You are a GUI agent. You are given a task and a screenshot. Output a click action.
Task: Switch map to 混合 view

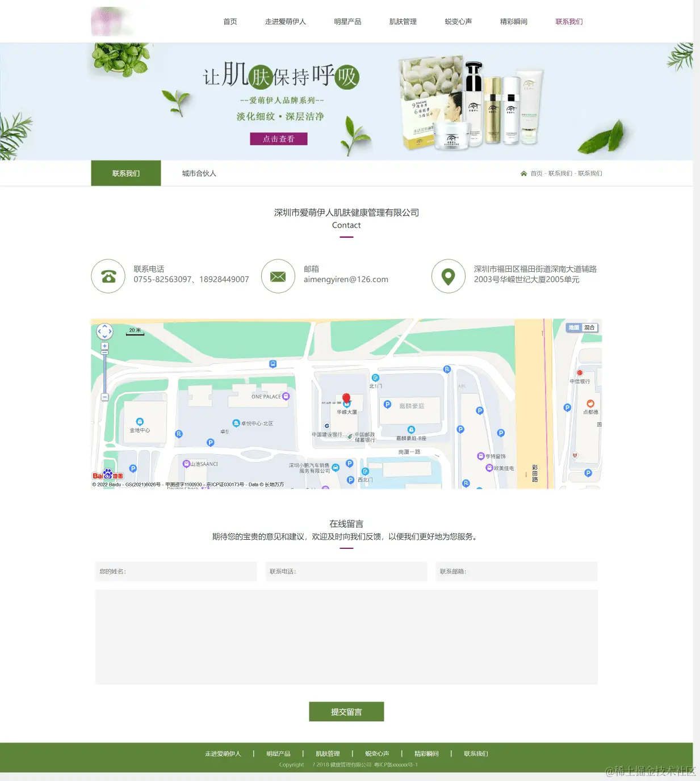click(590, 327)
